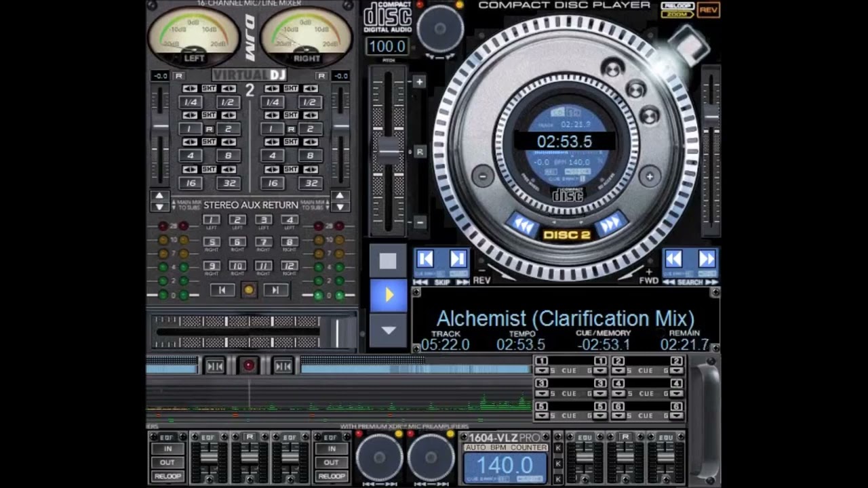The width and height of the screenshot is (868, 488).
Task: Click the next button below the aux return grid
Action: point(275,290)
